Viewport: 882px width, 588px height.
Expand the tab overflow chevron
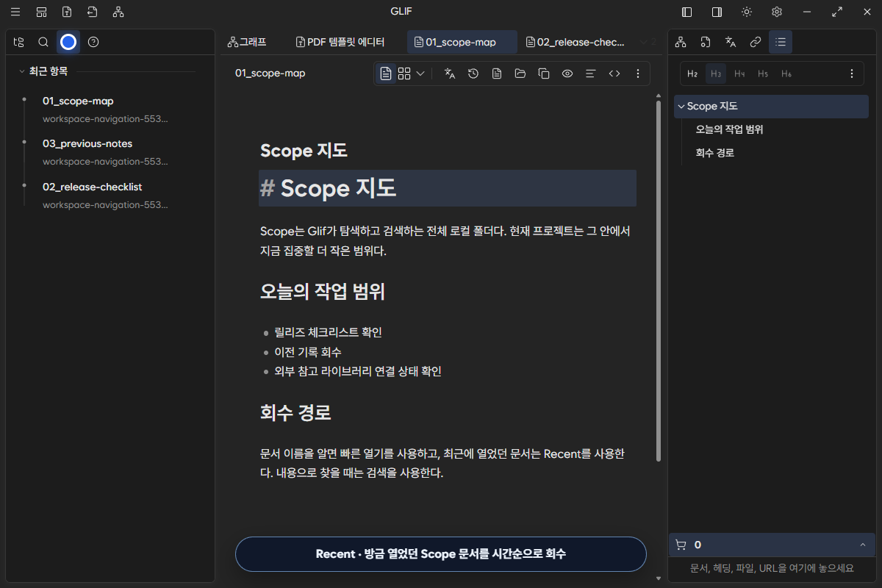click(x=644, y=42)
